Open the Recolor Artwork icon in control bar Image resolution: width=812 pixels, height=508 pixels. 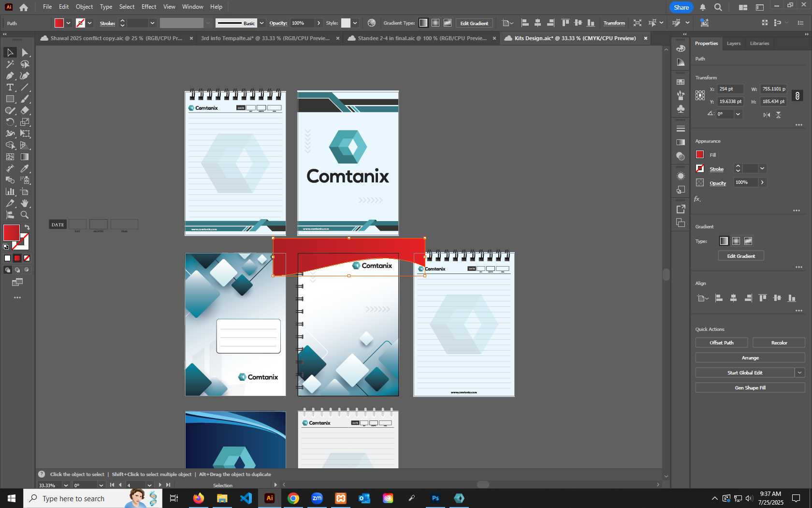[371, 23]
